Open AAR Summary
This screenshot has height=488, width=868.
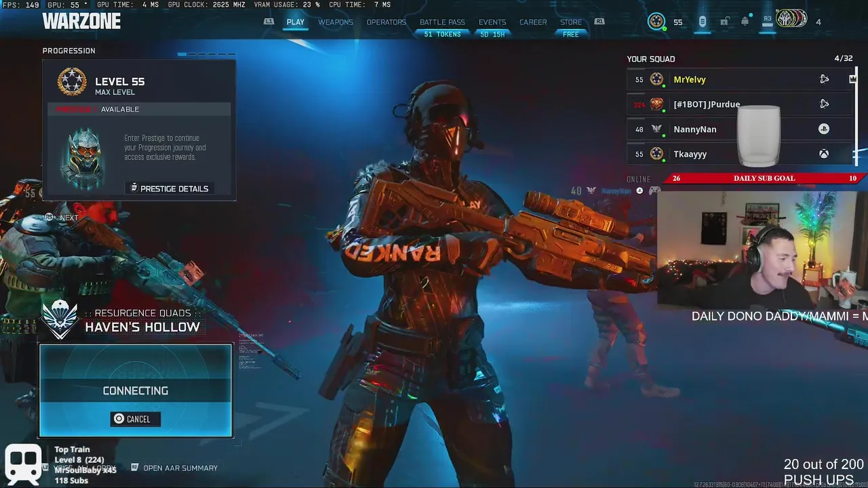pos(174,468)
